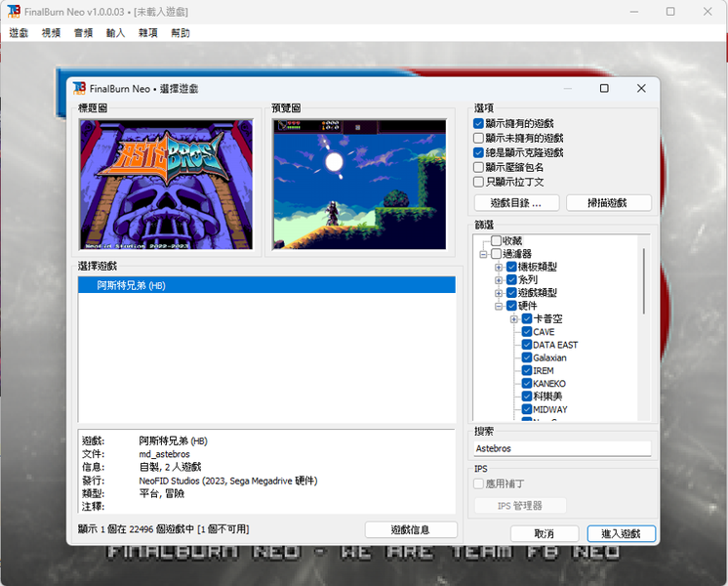This screenshot has width=728, height=586.
Task: Open the 幫助 menu
Action: click(181, 33)
